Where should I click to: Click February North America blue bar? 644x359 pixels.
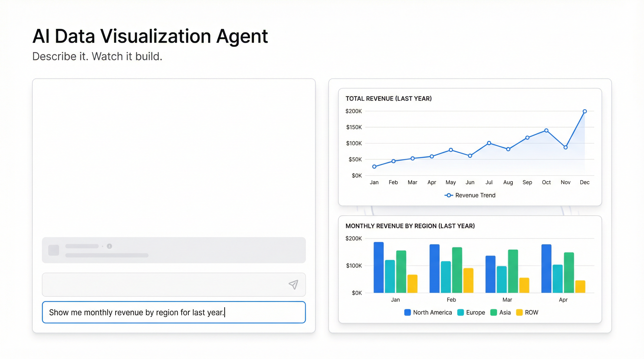435,269
